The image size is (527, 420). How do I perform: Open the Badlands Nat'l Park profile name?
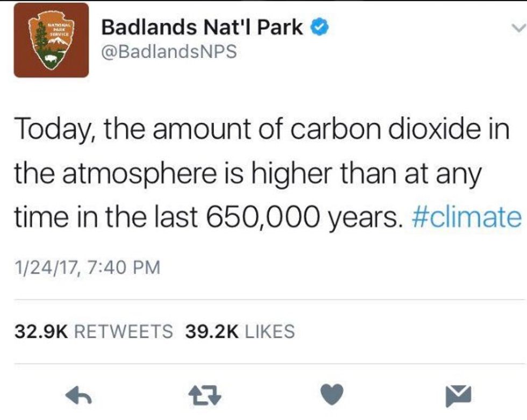[x=202, y=28]
